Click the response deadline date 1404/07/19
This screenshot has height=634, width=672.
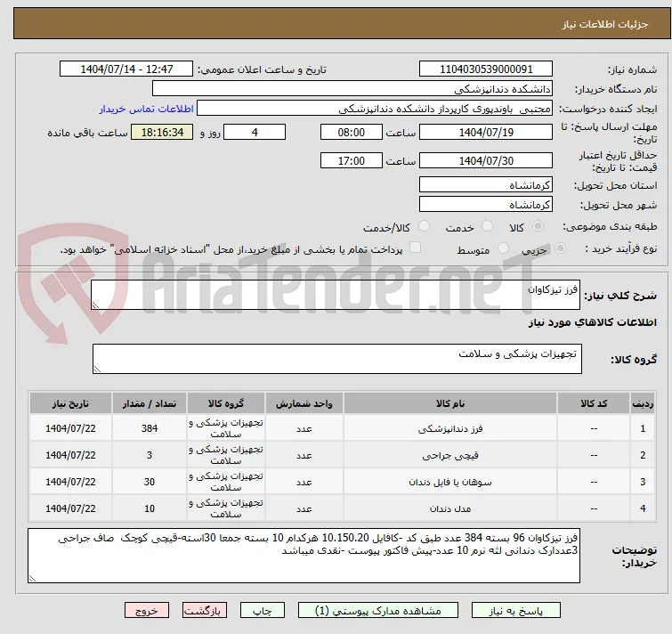click(486, 132)
